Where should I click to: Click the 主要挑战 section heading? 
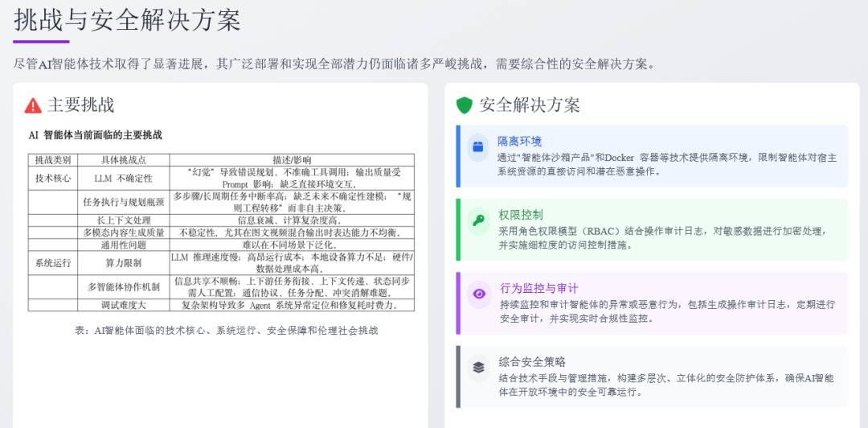[81, 105]
